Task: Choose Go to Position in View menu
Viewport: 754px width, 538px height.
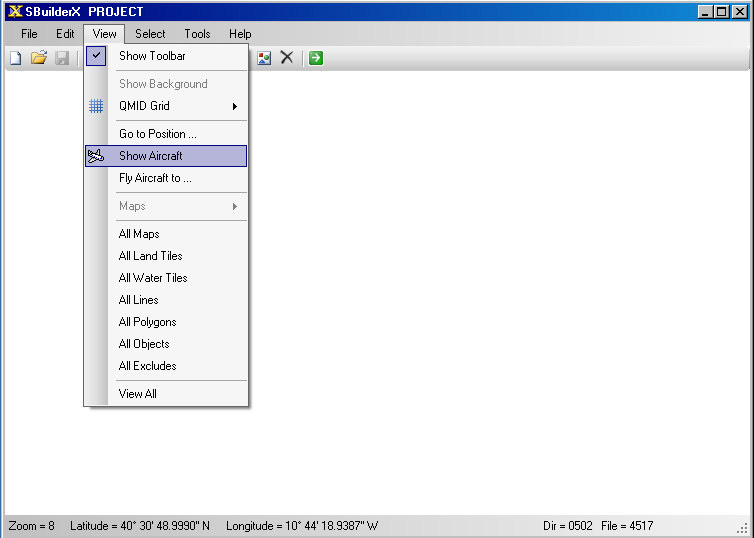Action: point(157,134)
